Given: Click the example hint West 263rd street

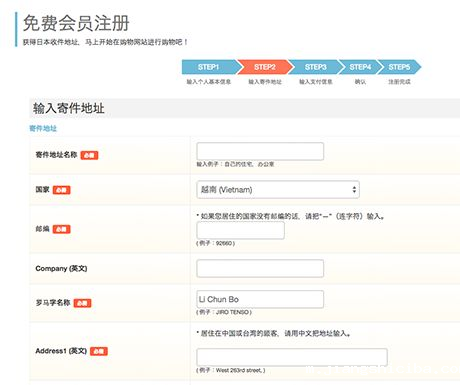Looking at the screenshot, I should 231,370.
